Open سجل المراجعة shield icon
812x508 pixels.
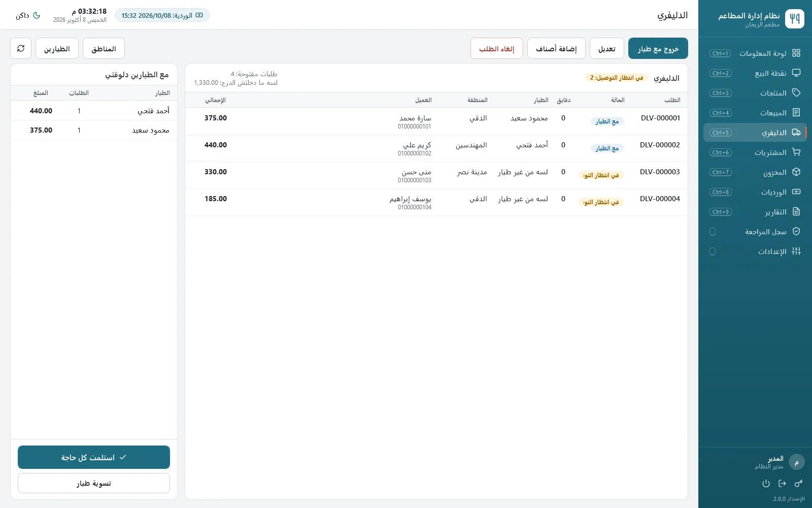(x=796, y=232)
